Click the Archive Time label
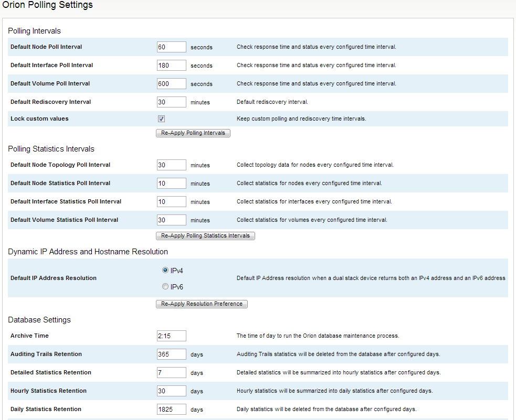The height and width of the screenshot is (420, 516). [x=29, y=336]
